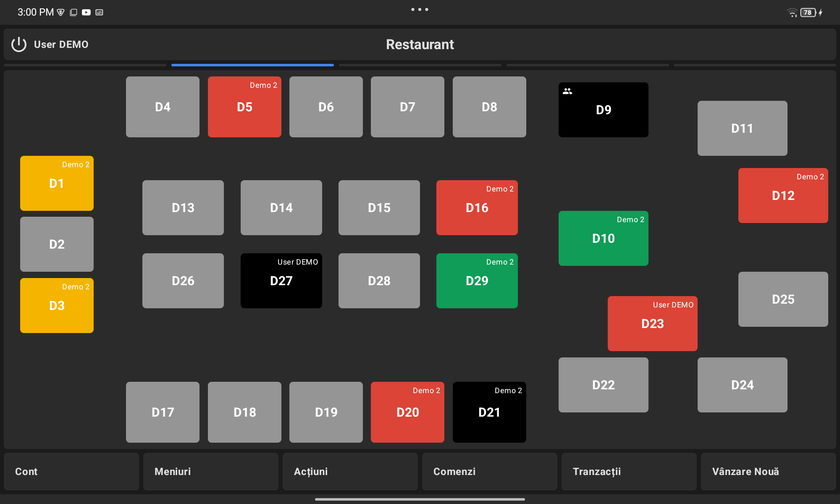Tap the VPN shield status icon
Screen dimensions: 840x504
pyautogui.click(x=61, y=13)
